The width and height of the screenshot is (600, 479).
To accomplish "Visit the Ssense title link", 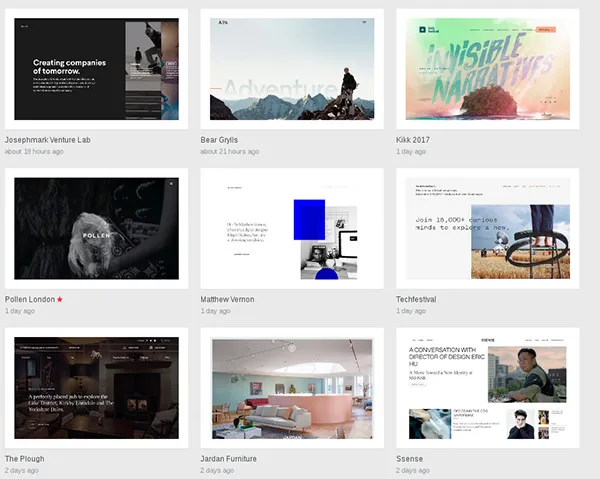I will 410,459.
